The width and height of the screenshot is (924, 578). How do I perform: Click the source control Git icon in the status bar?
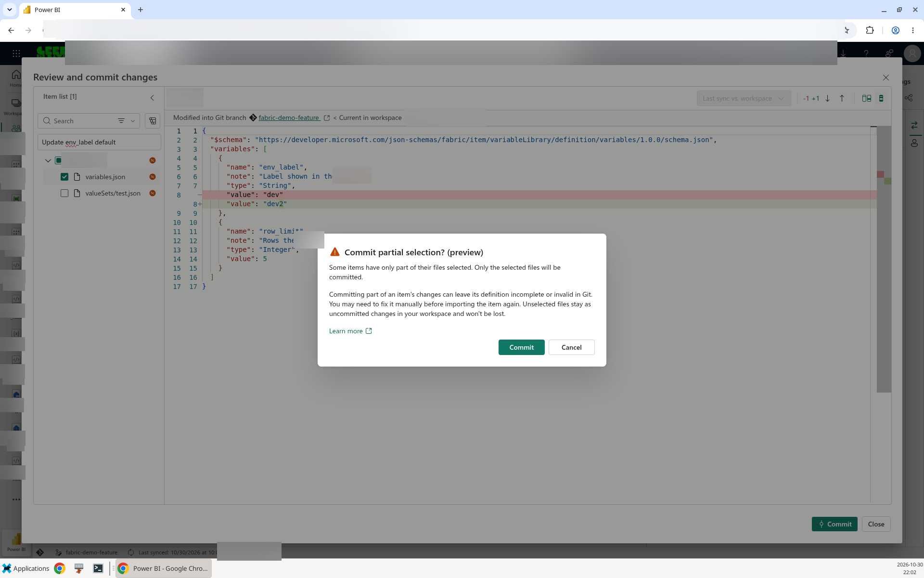coord(40,552)
